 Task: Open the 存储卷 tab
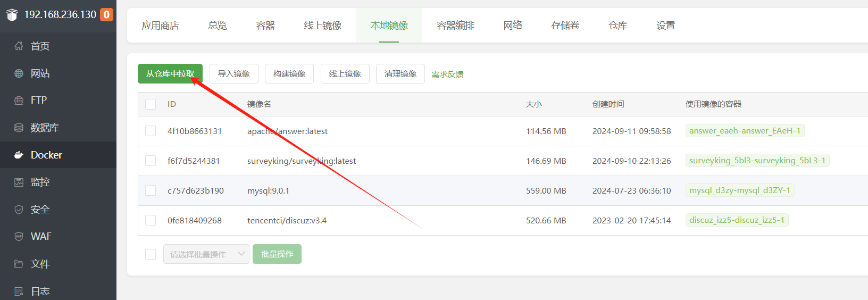coord(565,26)
